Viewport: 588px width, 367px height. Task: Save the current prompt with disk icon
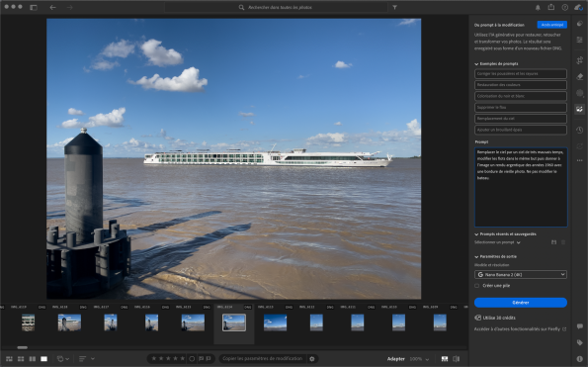(x=553, y=242)
